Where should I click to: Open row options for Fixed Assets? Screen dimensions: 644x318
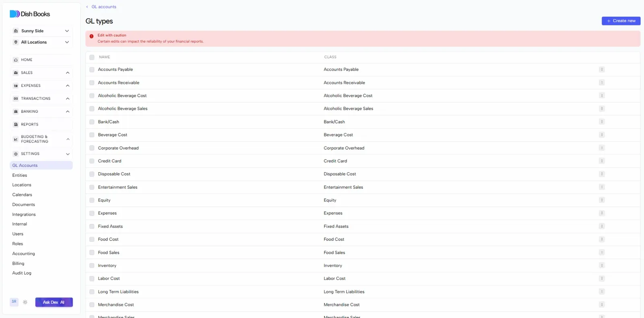pyautogui.click(x=602, y=226)
